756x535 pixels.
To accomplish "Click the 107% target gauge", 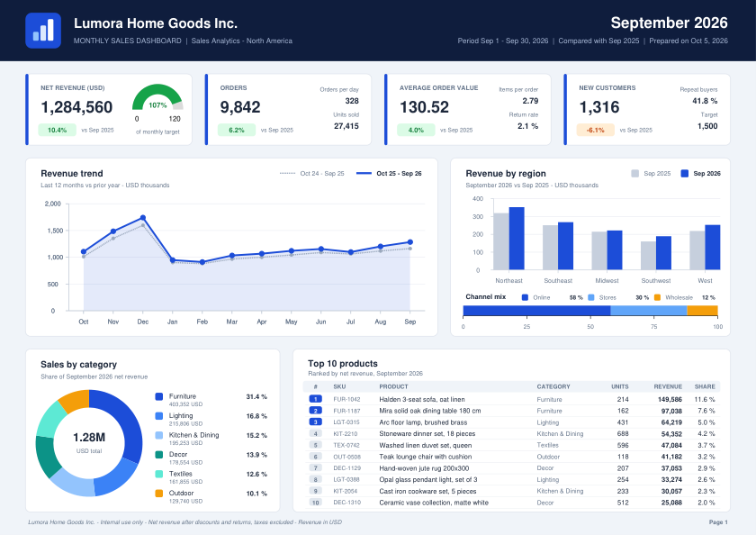I will [157, 98].
